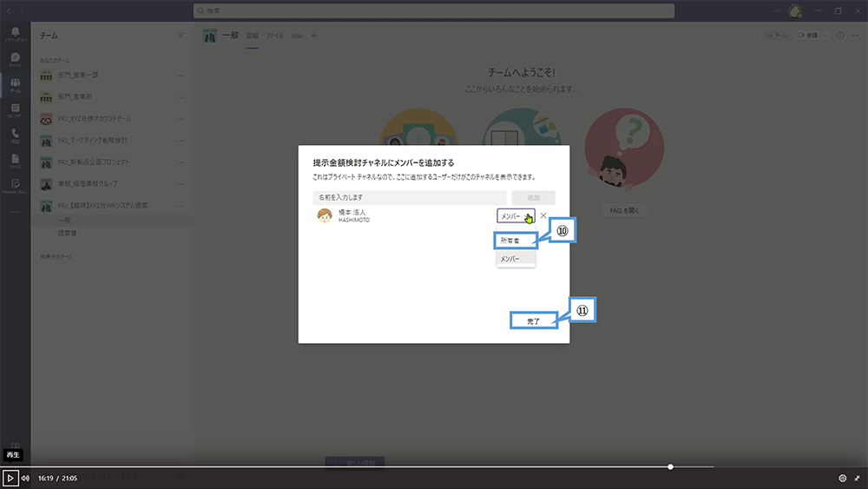Open more options for 部門_営業部
The image size is (868, 489).
tap(181, 97)
